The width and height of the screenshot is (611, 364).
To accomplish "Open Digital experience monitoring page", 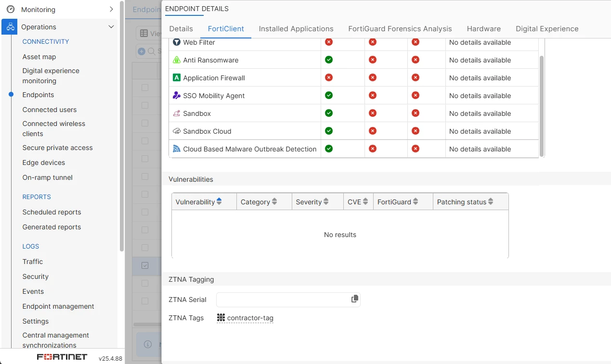I will coord(51,75).
